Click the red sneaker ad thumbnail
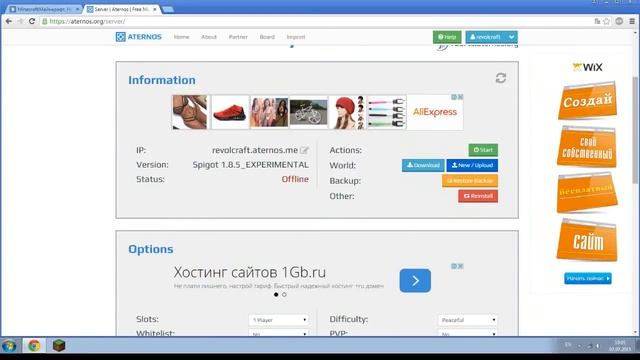The width and height of the screenshot is (640, 360). (230, 112)
